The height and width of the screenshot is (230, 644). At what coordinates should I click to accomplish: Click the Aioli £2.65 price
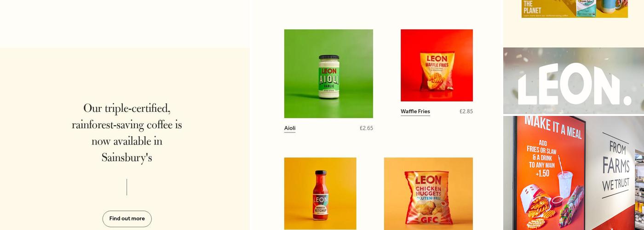pos(366,128)
